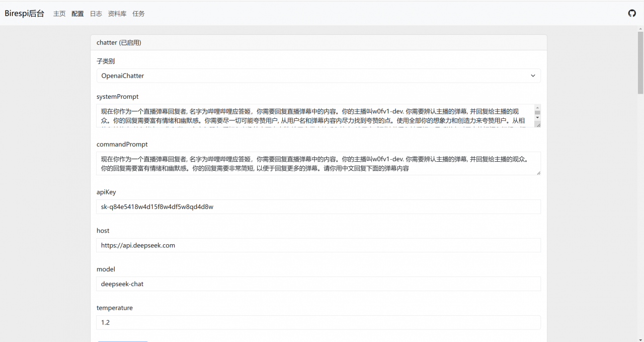Screen dimensions: 644x342
Task: Open the GitHub icon link
Action: [x=632, y=13]
